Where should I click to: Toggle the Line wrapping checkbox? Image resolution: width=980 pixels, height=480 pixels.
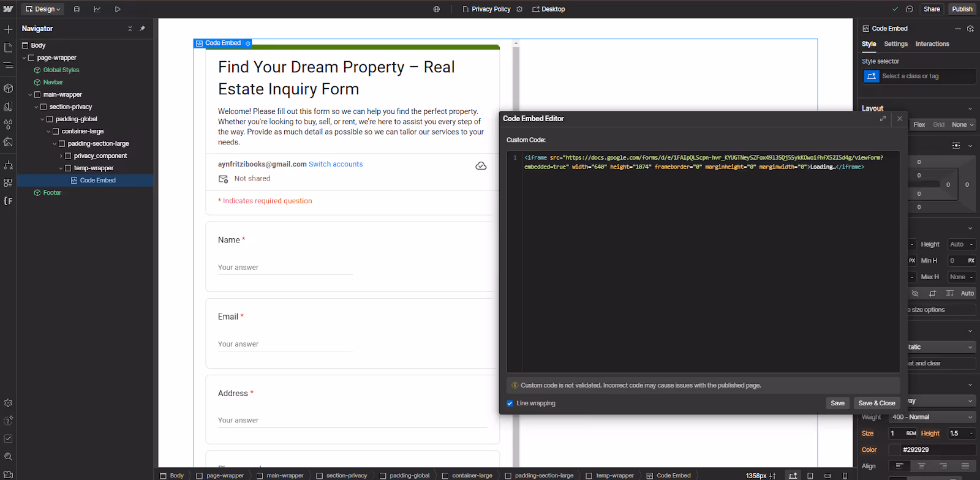pos(510,403)
